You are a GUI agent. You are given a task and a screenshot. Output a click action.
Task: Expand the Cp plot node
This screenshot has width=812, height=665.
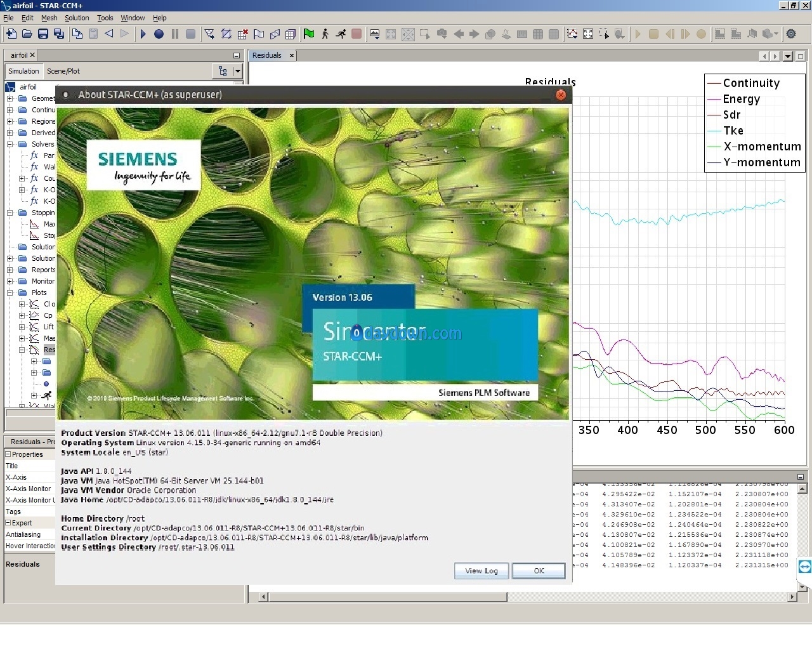coord(22,315)
